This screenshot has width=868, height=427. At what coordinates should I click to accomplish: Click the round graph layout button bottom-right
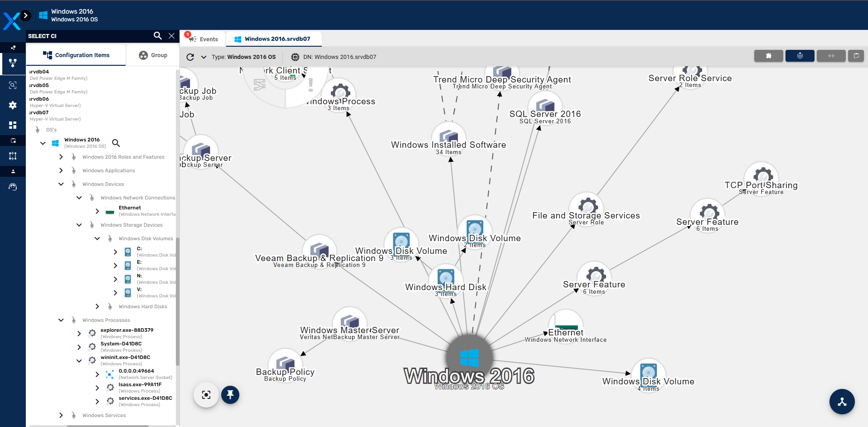pos(842,402)
